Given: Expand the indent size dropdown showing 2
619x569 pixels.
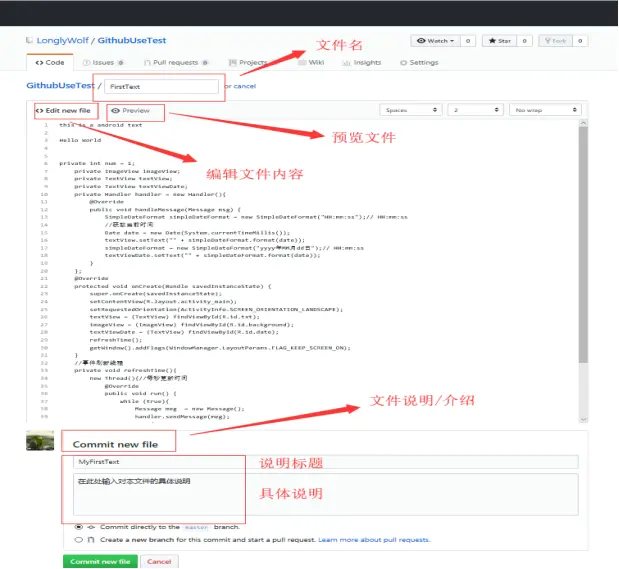Looking at the screenshot, I should (475, 110).
